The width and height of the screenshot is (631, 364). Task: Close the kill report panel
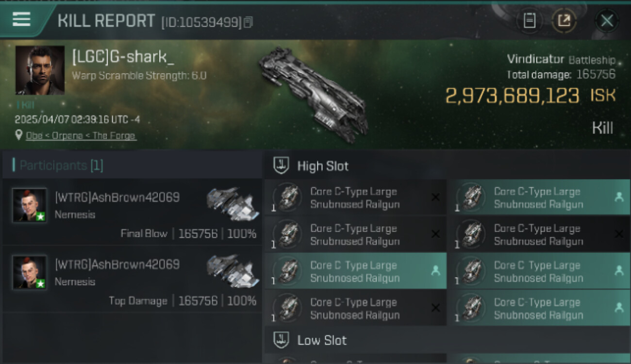tap(607, 21)
